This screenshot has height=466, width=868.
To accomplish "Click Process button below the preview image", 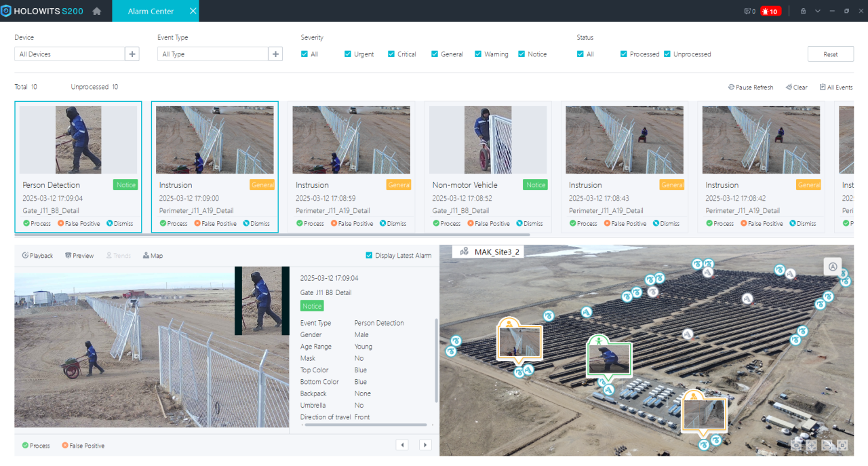I will [x=36, y=446].
